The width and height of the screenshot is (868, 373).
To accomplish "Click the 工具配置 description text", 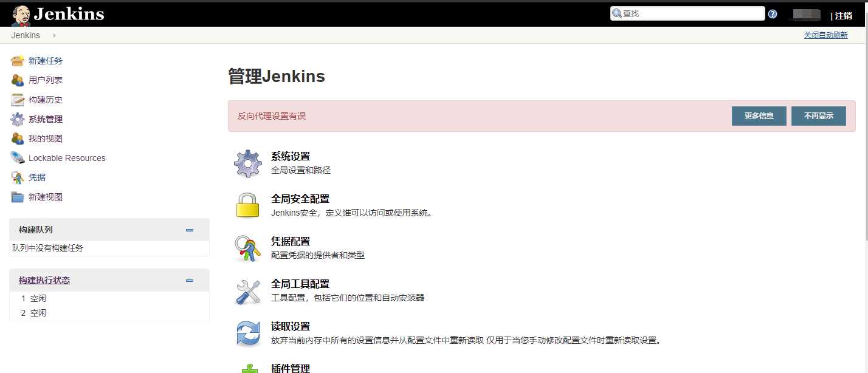I will [348, 298].
